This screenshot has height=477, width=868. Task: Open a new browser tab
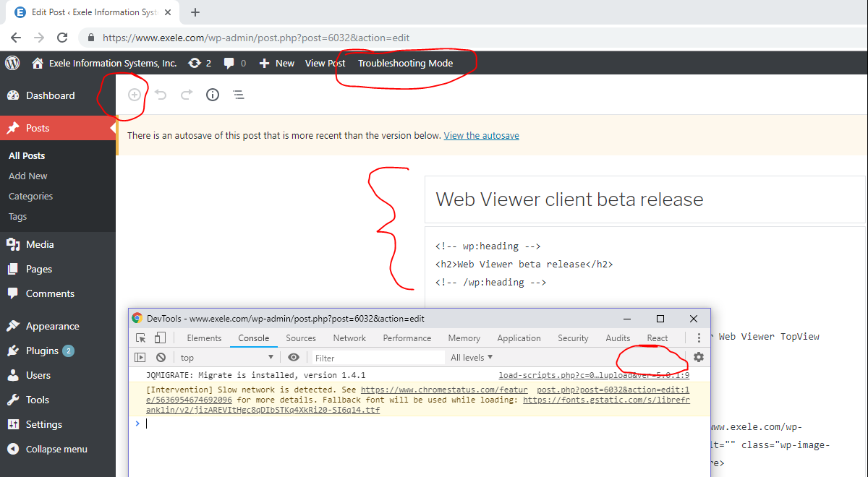tap(195, 12)
